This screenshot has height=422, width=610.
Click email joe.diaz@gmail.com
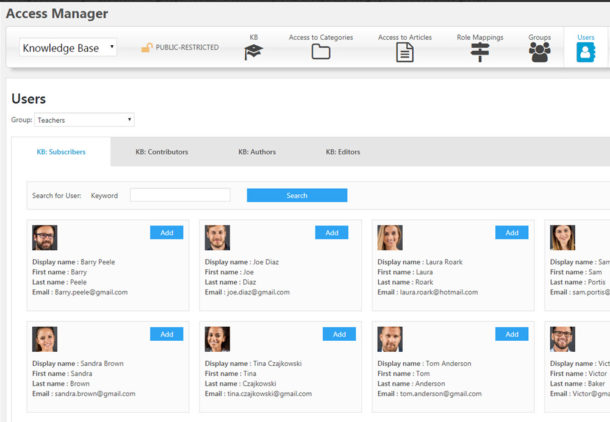pyautogui.click(x=258, y=292)
